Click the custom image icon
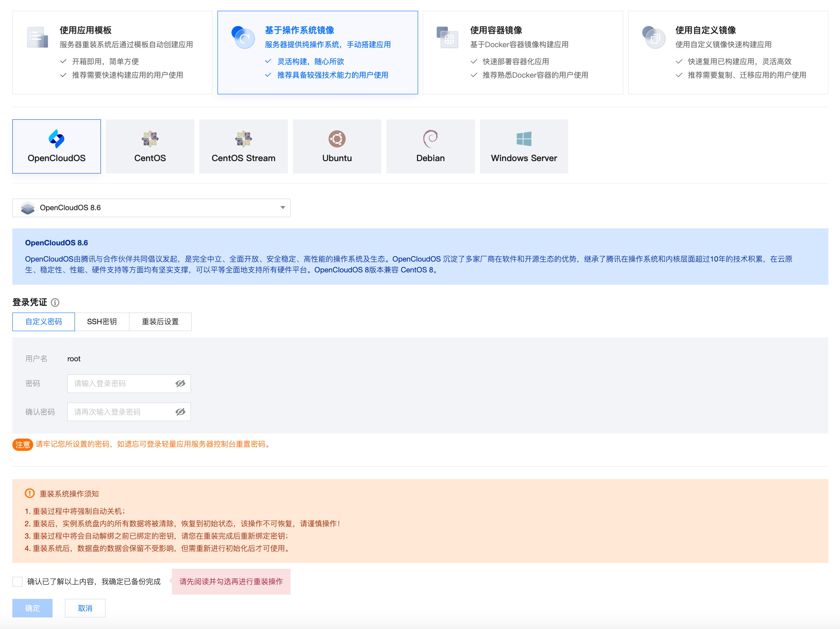 coord(653,37)
